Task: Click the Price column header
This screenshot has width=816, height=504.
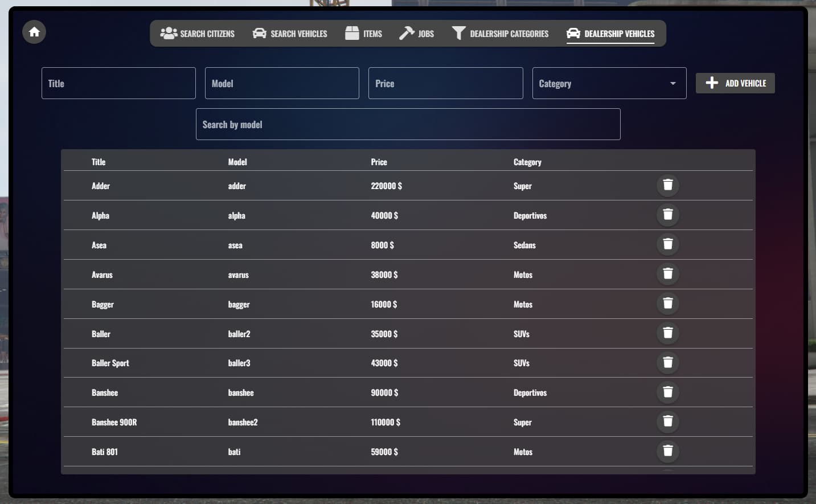Action: click(x=379, y=162)
